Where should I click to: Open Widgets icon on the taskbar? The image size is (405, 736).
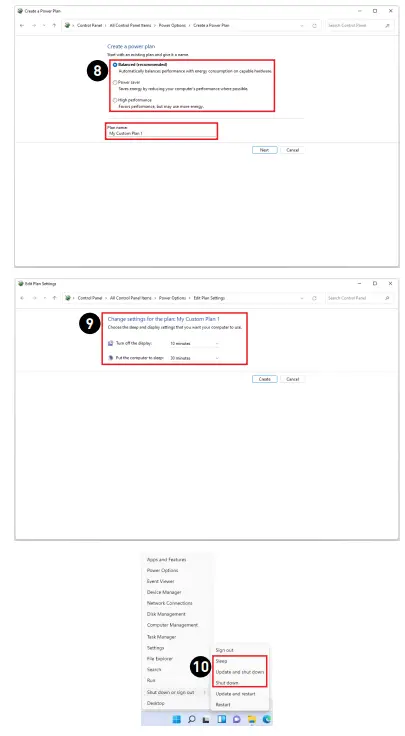(222, 719)
